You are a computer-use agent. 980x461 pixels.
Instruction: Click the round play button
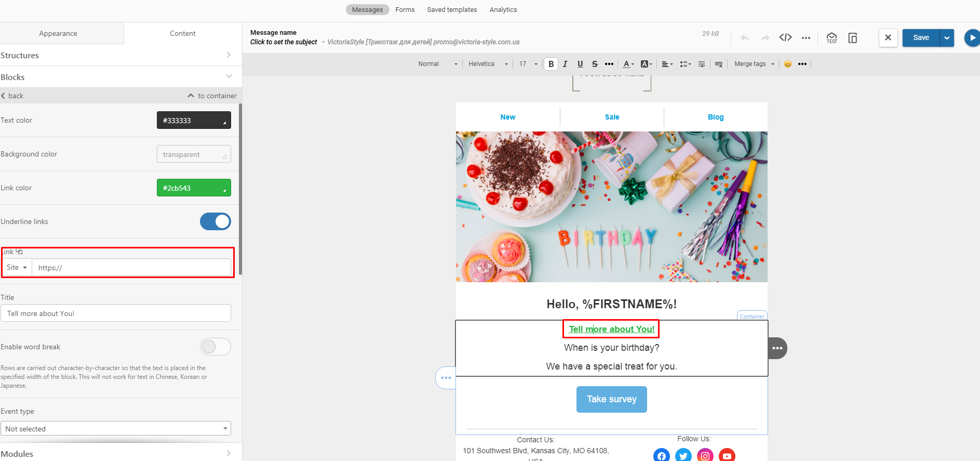972,38
